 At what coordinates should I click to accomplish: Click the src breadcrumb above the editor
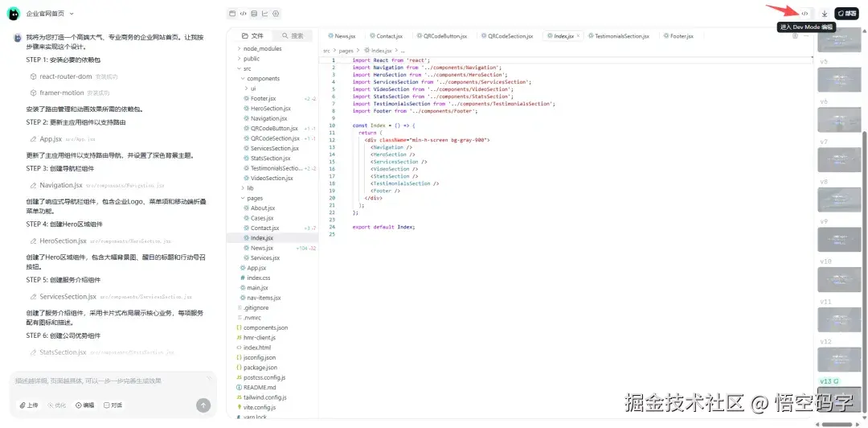tap(326, 51)
